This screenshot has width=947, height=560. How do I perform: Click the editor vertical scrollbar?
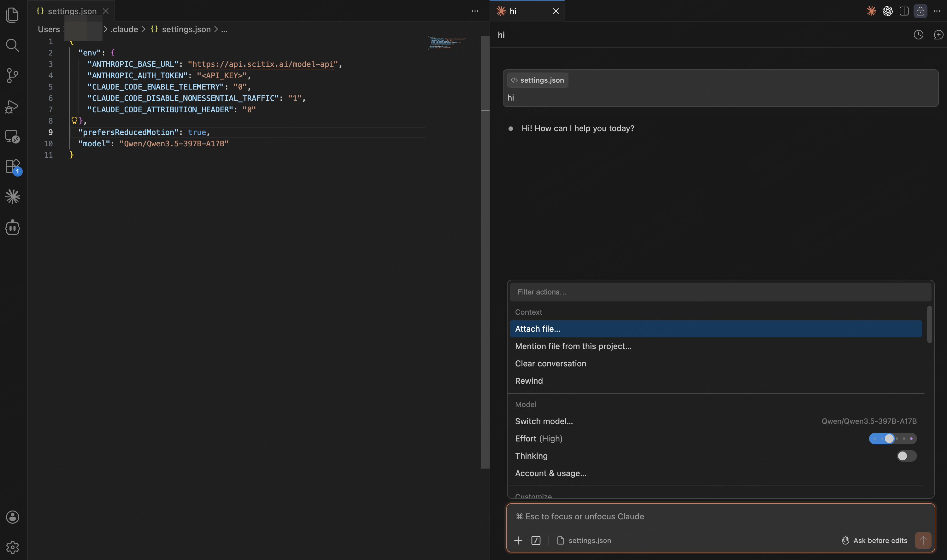[x=485, y=252]
